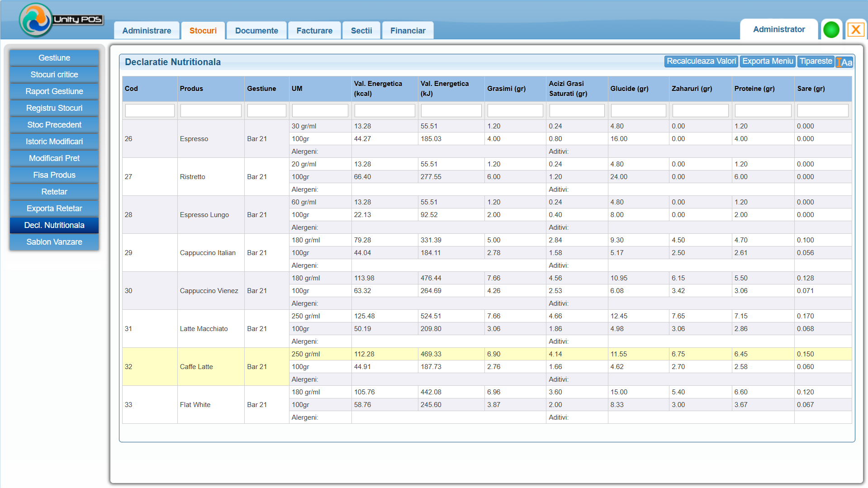868x488 pixels.
Task: Click the Cod column filter box
Action: coord(150,110)
